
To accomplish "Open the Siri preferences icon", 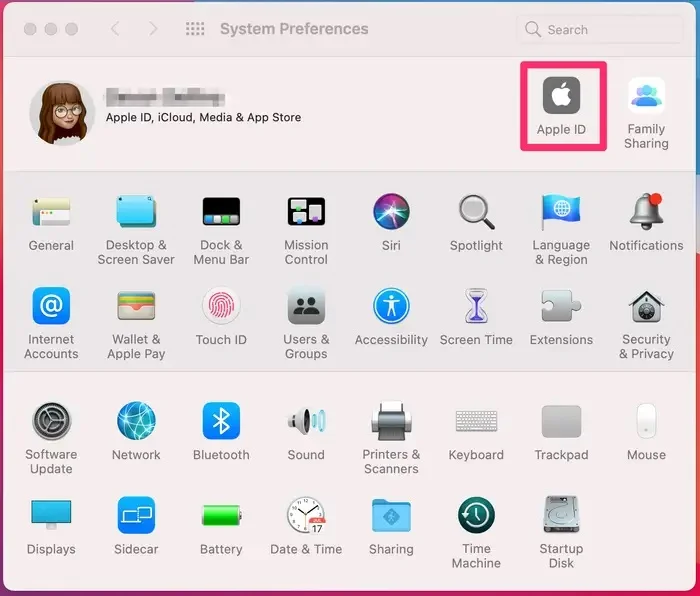I will (x=391, y=212).
